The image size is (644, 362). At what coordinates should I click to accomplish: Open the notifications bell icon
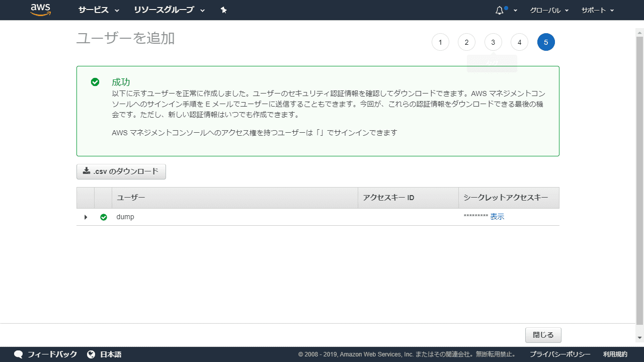pos(499,10)
